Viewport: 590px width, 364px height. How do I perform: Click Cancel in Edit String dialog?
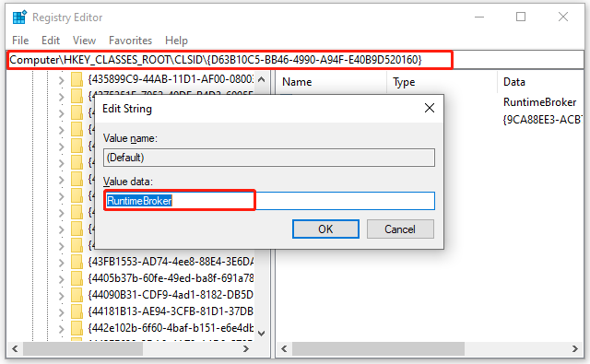(x=400, y=229)
